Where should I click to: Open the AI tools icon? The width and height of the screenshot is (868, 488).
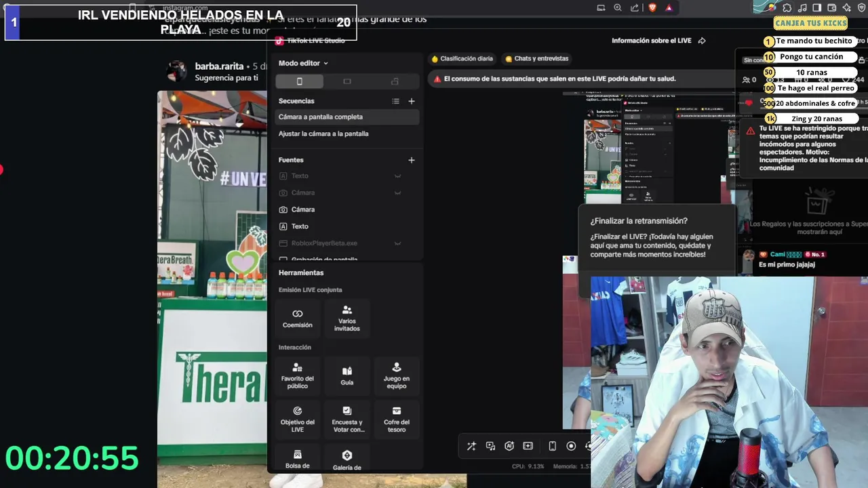(x=509, y=446)
